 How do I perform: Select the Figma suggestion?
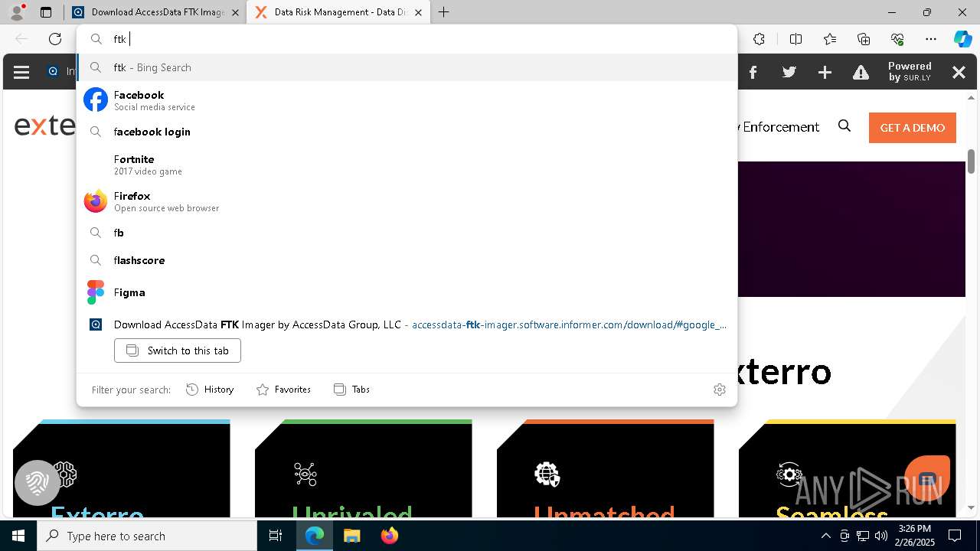(407, 292)
